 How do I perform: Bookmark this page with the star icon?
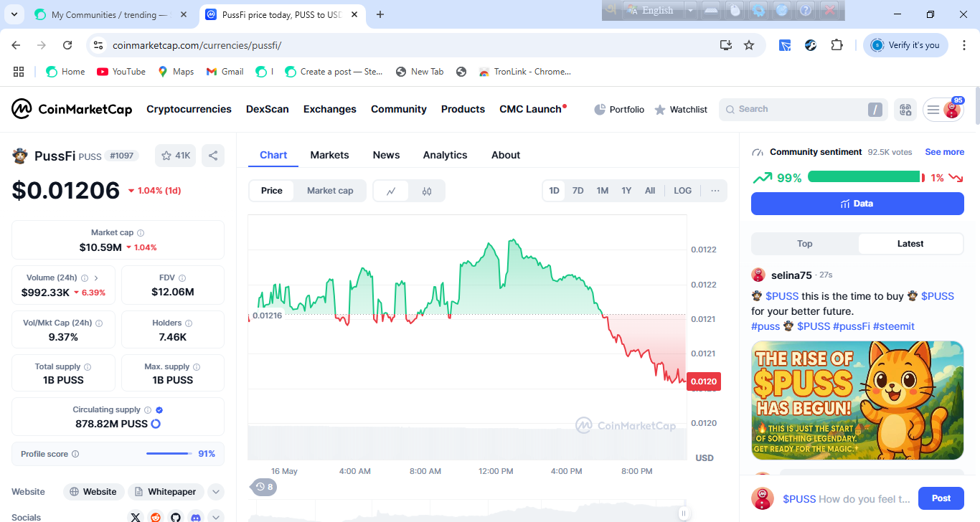tap(749, 45)
